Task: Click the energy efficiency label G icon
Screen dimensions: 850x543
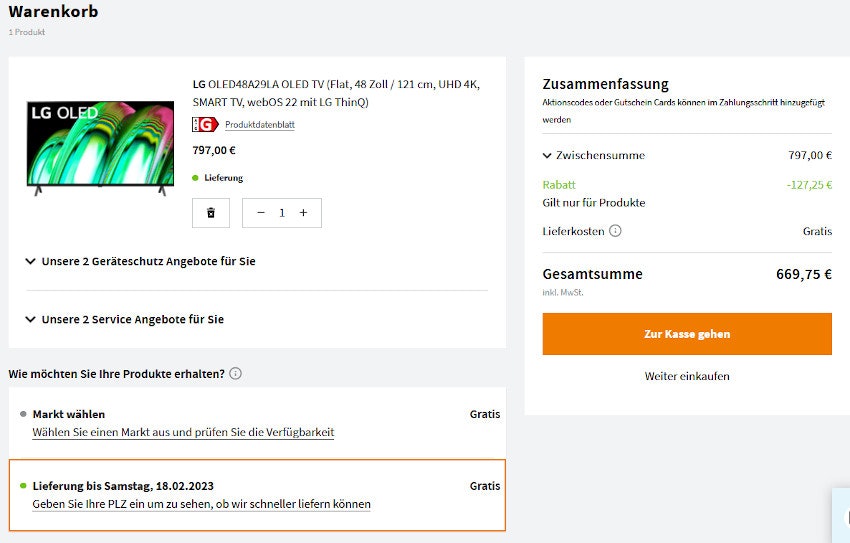Action: click(205, 125)
